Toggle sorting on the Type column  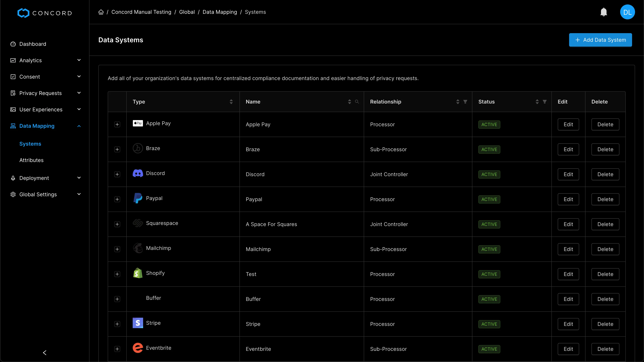[x=231, y=102]
